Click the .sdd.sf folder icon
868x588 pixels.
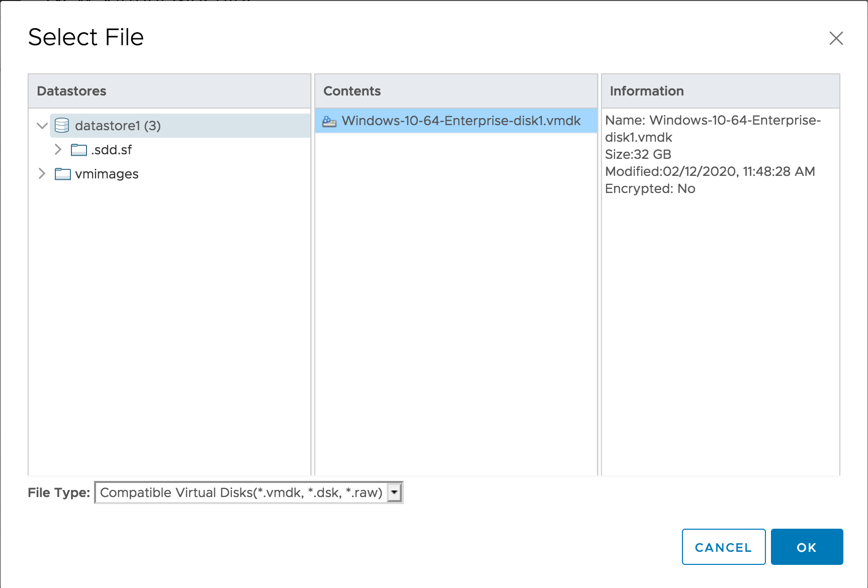(x=78, y=150)
